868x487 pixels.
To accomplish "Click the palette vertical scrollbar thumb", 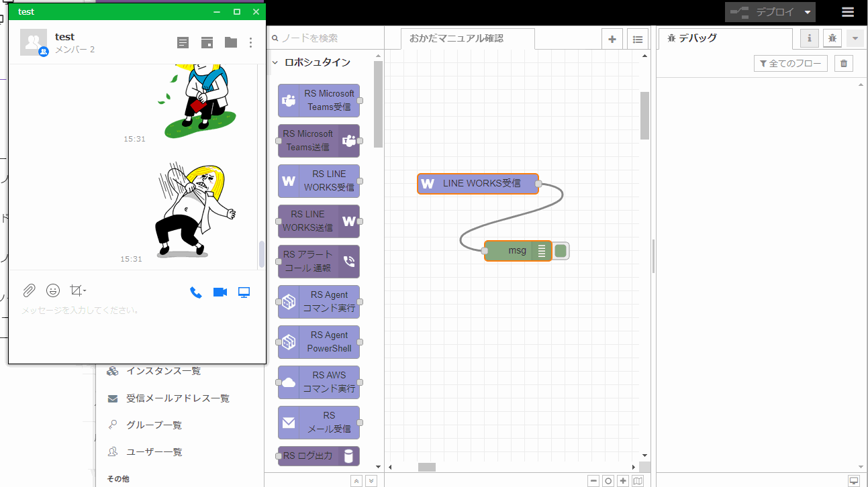I will (378, 104).
